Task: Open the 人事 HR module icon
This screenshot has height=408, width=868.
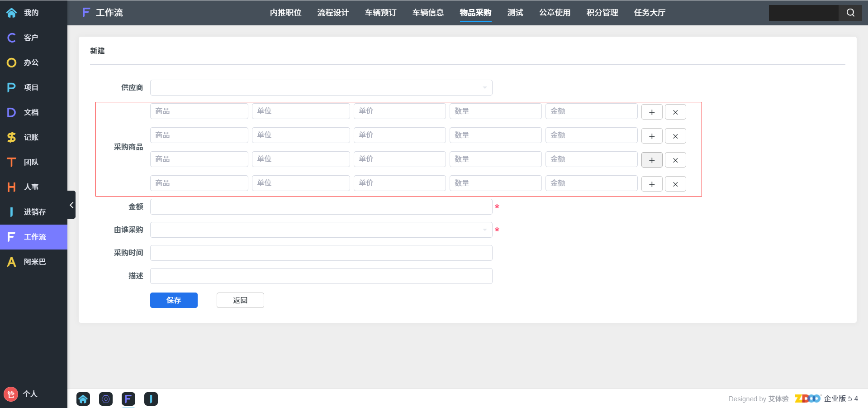Action: pyautogui.click(x=12, y=187)
